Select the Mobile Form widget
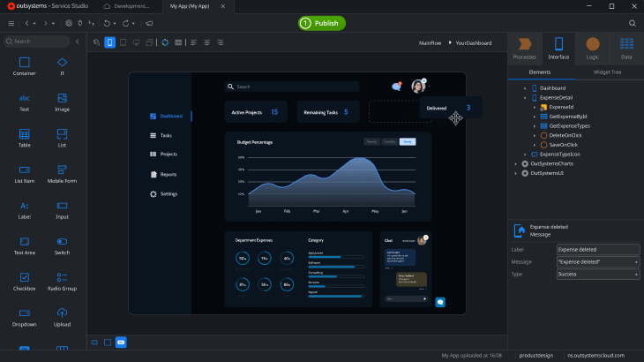 pos(62,174)
